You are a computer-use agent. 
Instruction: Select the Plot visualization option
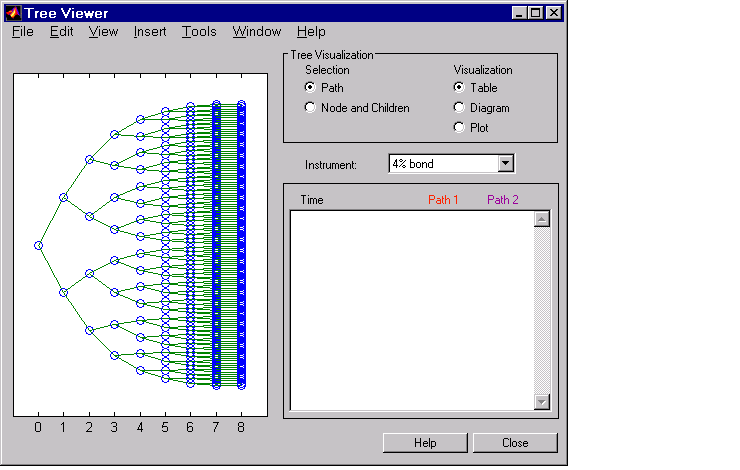pos(460,128)
